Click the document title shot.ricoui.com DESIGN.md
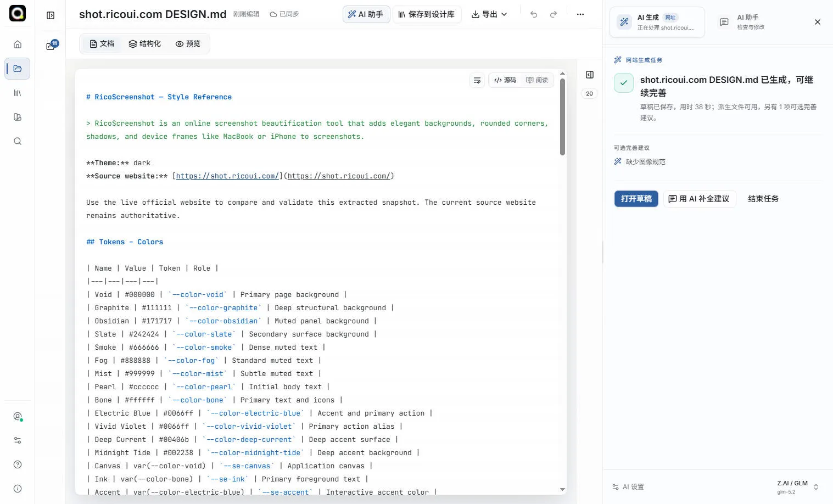Image resolution: width=833 pixels, height=504 pixels. coord(153,14)
